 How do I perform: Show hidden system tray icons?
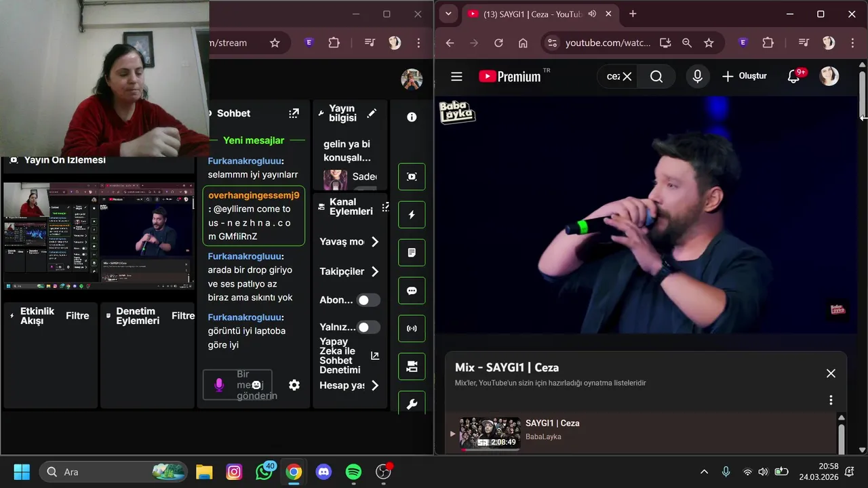click(704, 472)
